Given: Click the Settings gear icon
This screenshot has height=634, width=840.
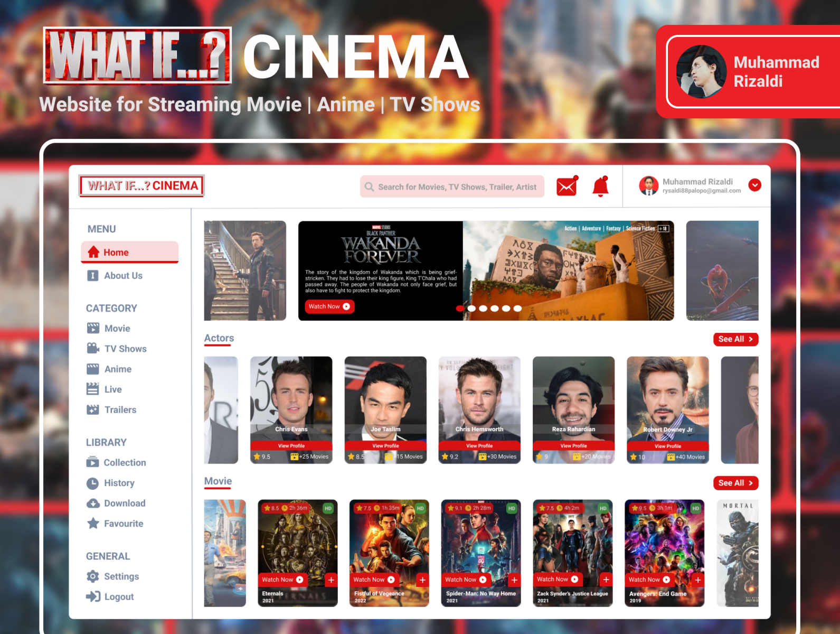Looking at the screenshot, I should point(93,576).
